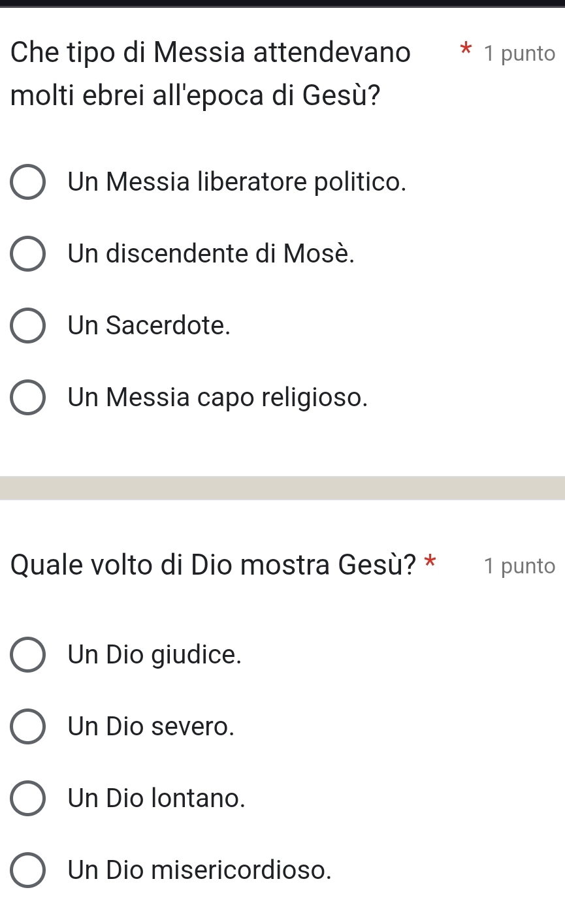Click the 'Un Dio severo.' answer text
Screen dimensions: 565x924
(x=151, y=726)
